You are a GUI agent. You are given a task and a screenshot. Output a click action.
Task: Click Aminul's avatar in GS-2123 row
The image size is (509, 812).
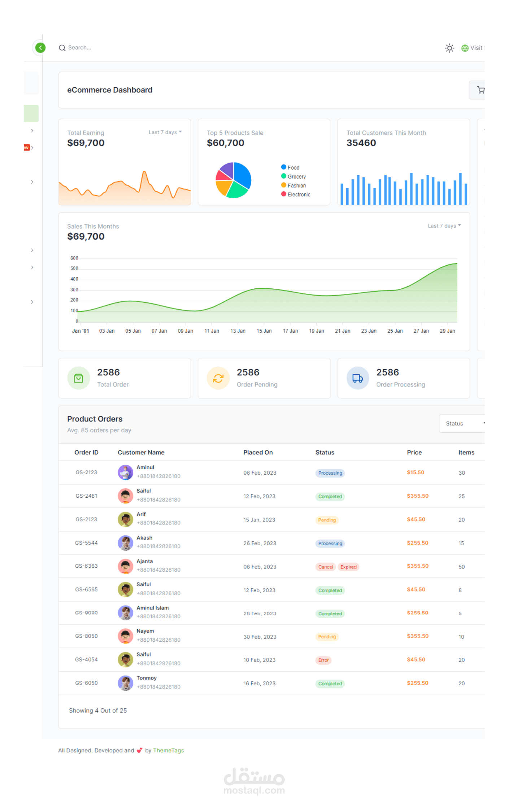pyautogui.click(x=125, y=472)
